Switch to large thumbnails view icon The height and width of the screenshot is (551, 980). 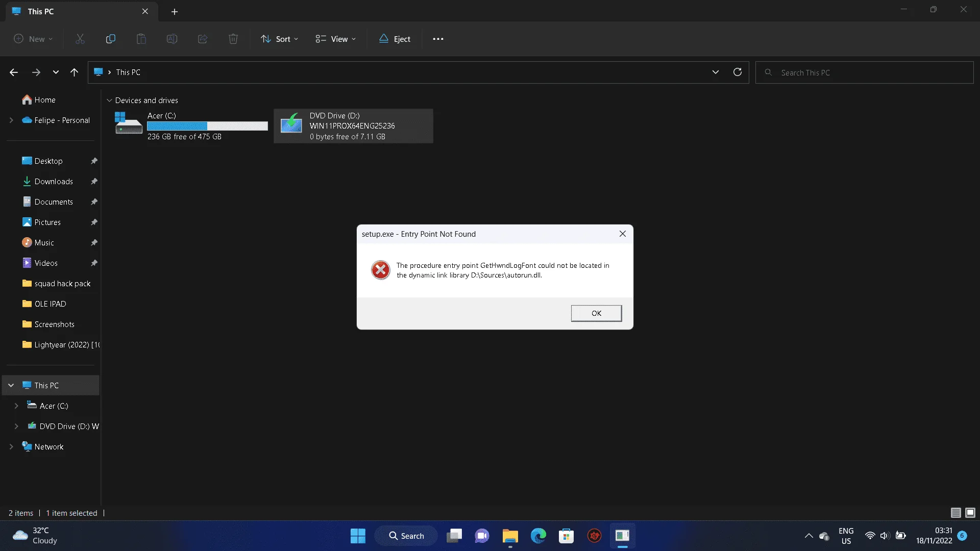pos(970,513)
